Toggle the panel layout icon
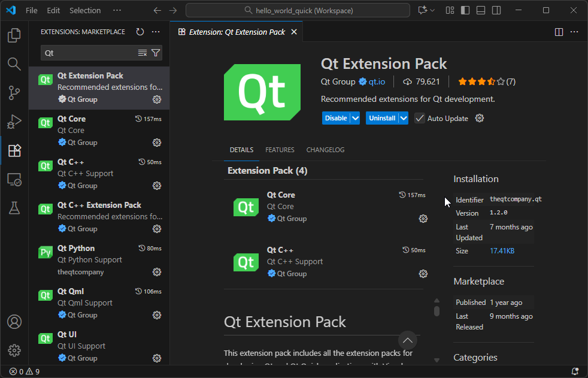Image resolution: width=588 pixels, height=378 pixels. click(480, 10)
